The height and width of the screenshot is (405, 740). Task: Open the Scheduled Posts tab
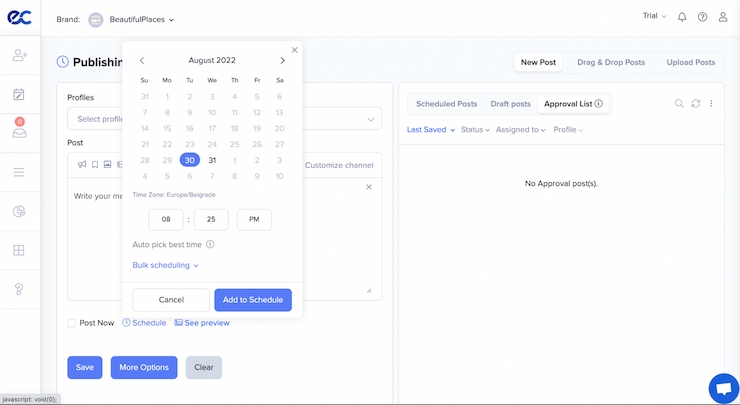point(446,104)
